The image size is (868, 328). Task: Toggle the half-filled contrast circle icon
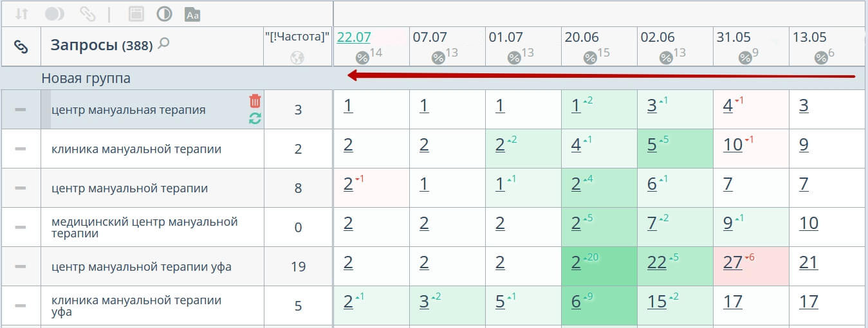tap(164, 14)
